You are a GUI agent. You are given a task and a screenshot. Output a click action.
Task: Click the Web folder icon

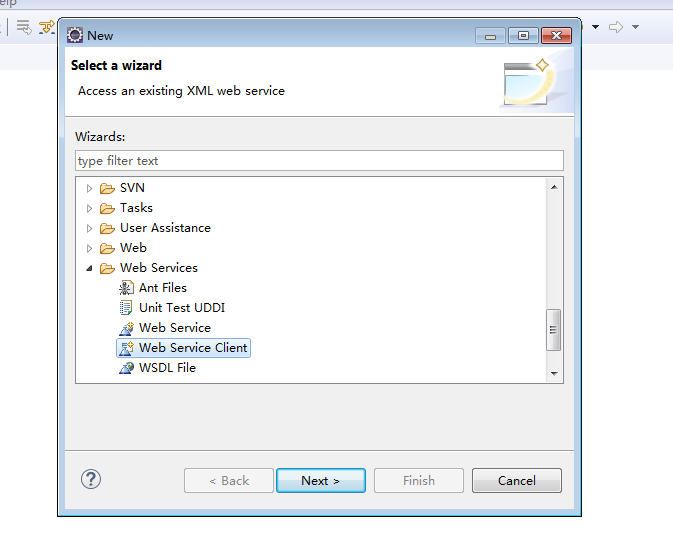(x=107, y=248)
